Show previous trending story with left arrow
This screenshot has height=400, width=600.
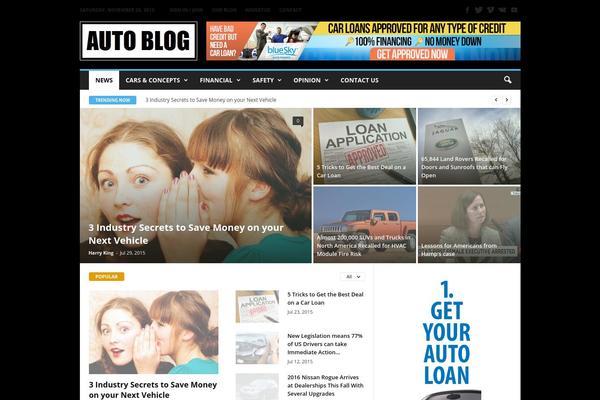pos(496,100)
